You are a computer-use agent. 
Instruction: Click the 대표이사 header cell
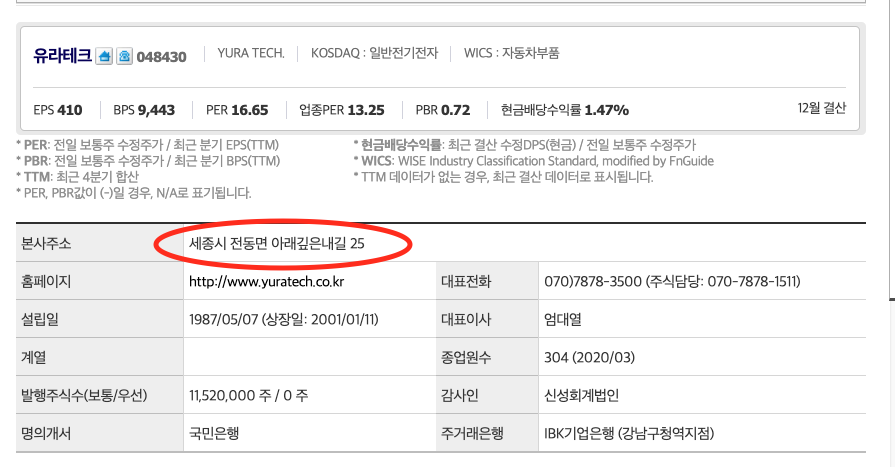pyautogui.click(x=487, y=319)
